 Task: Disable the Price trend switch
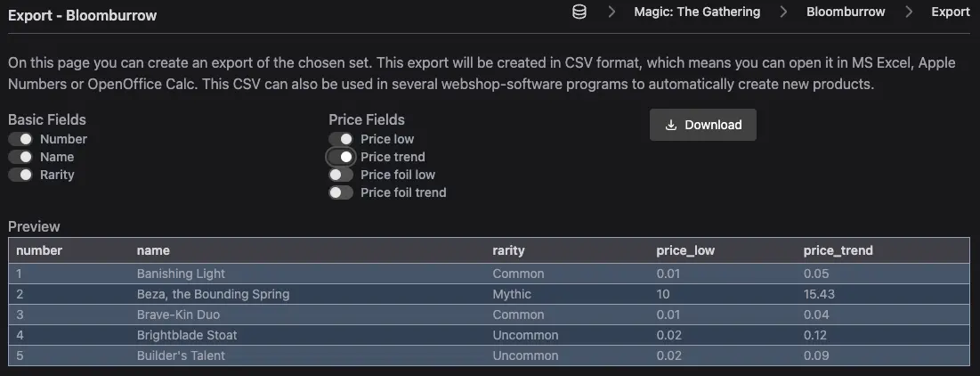pos(341,157)
